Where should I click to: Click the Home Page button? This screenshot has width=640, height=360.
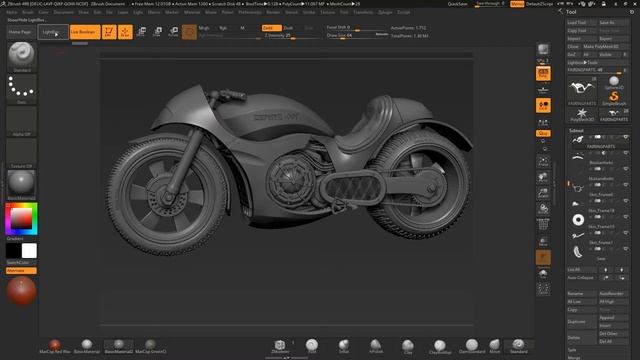coord(20,32)
